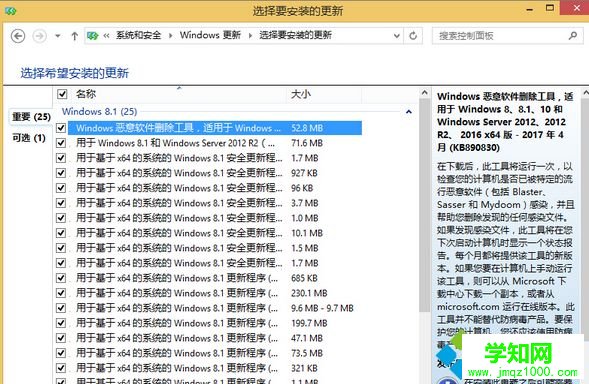Sort by the 大小 column header
Viewport: 589px width, 384px height.
301,94
